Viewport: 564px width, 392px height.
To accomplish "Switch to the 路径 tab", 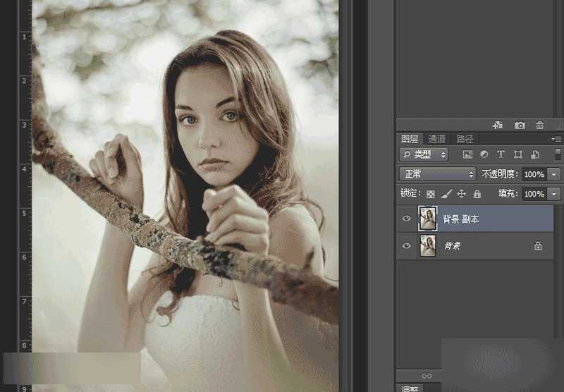I will click(465, 139).
